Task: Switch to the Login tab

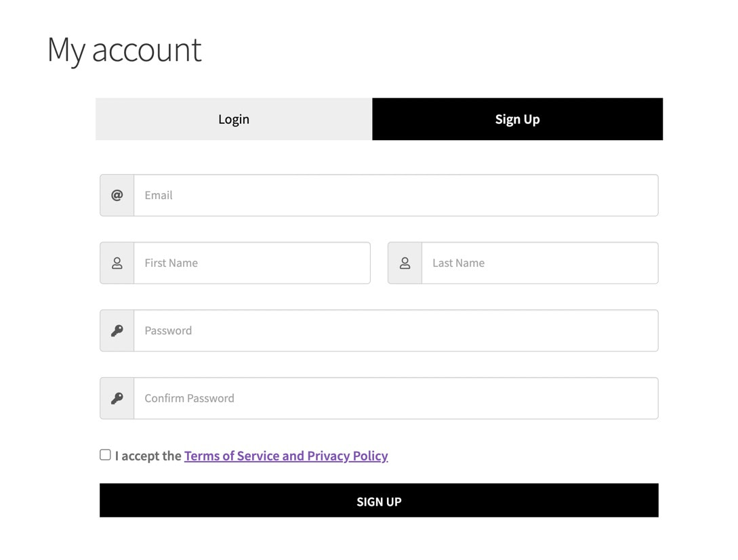Action: (233, 119)
